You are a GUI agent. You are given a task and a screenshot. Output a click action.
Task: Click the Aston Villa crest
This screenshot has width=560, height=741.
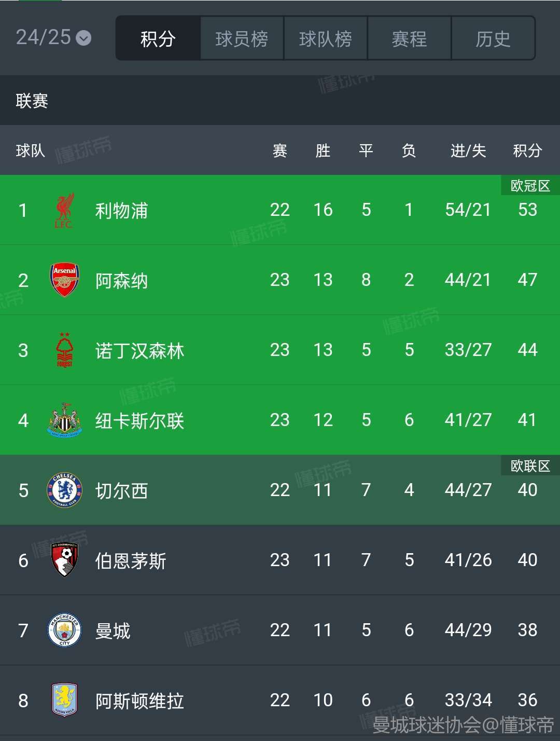(64, 701)
